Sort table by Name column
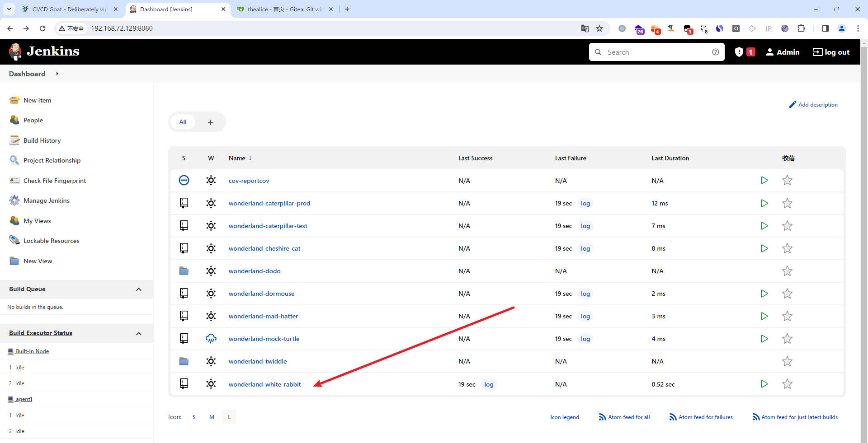 [x=240, y=158]
